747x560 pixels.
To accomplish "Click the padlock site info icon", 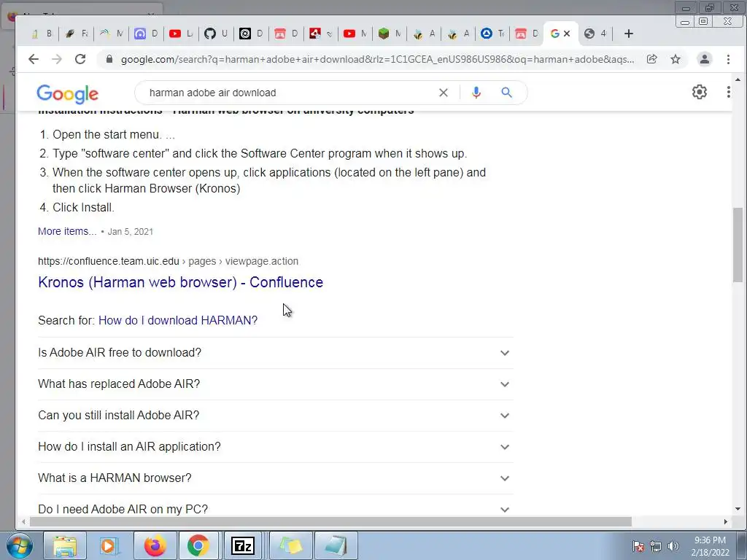I will 109,59.
